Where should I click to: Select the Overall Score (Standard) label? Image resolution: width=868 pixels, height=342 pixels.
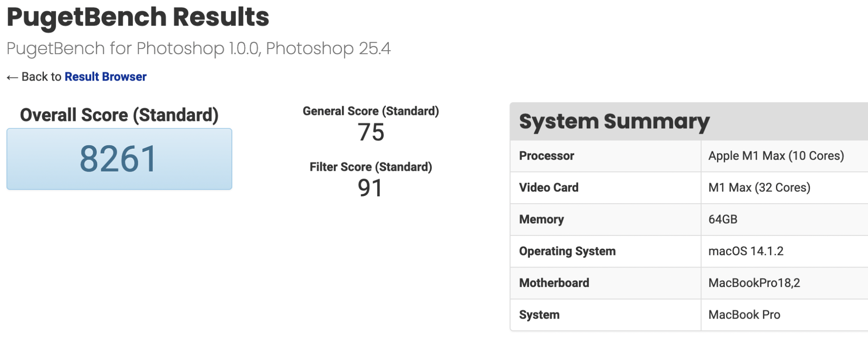[x=119, y=115]
